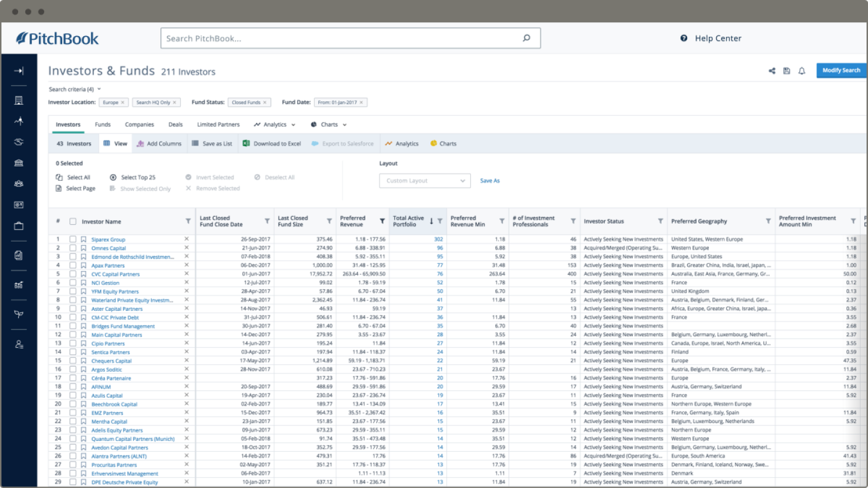Image resolution: width=868 pixels, height=488 pixels.
Task: Check the Argos Soditic row checkbox
Action: click(73, 369)
